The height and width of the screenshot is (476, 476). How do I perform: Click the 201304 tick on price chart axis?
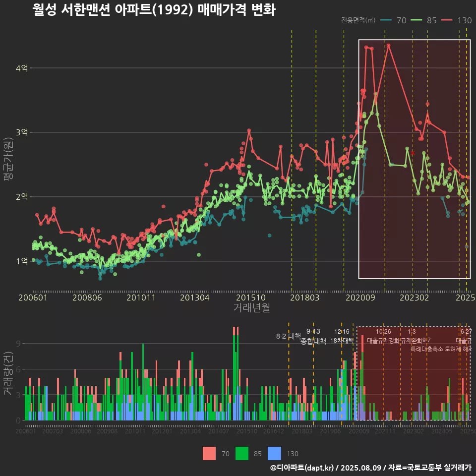point(194,297)
